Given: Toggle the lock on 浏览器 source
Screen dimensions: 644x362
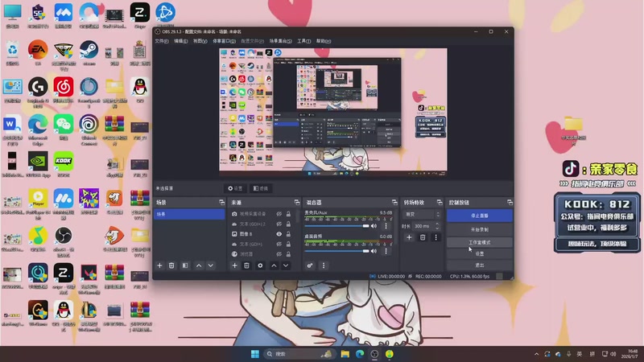Looking at the screenshot, I should pyautogui.click(x=288, y=254).
